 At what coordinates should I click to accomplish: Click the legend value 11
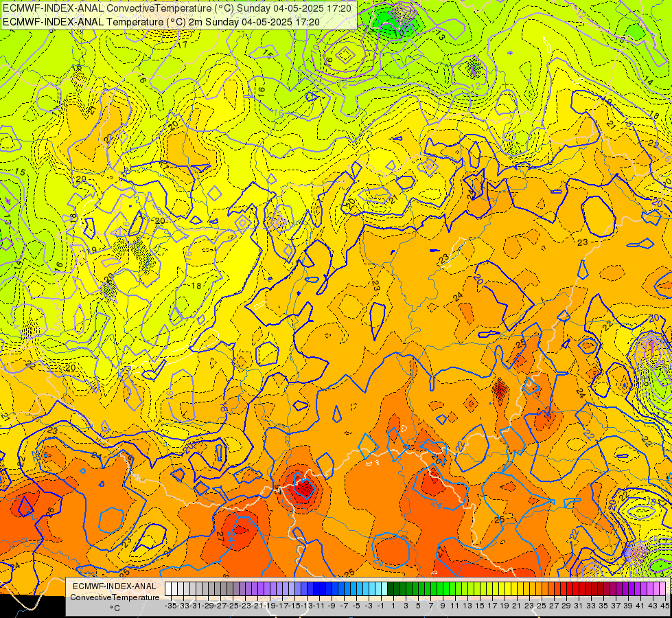(x=454, y=606)
